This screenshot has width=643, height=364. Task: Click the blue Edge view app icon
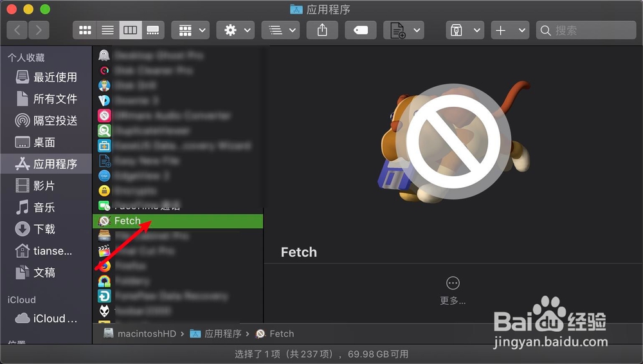pyautogui.click(x=104, y=176)
